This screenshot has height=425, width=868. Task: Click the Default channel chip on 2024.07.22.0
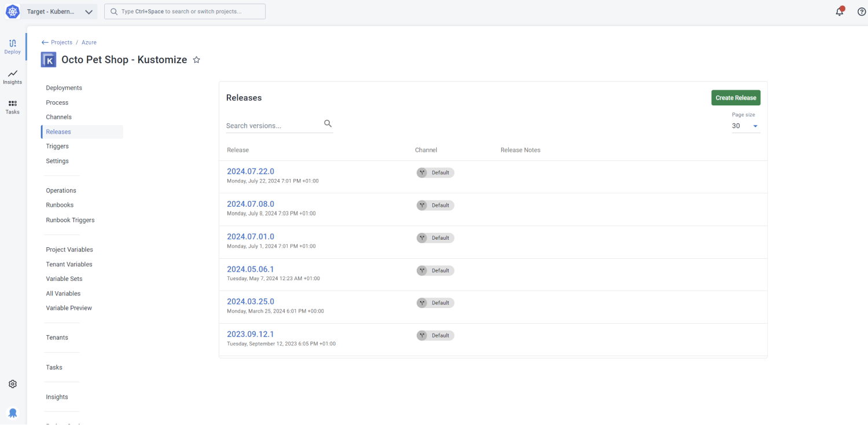pos(435,172)
